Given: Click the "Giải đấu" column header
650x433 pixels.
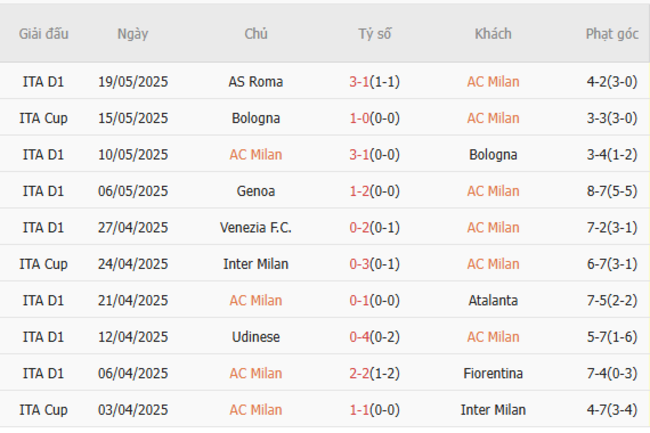Looking at the screenshot, I should point(44,34).
